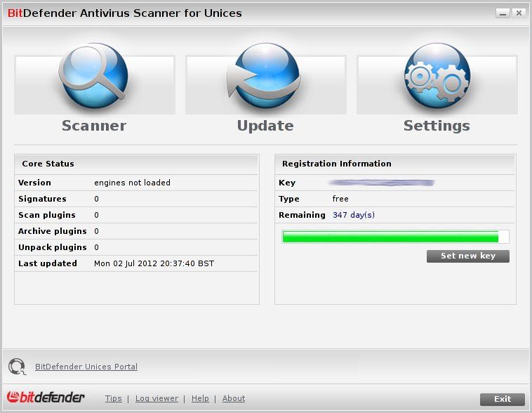Image resolution: width=532 pixels, height=413 pixels.
Task: Click the Set new key button
Action: [468, 256]
